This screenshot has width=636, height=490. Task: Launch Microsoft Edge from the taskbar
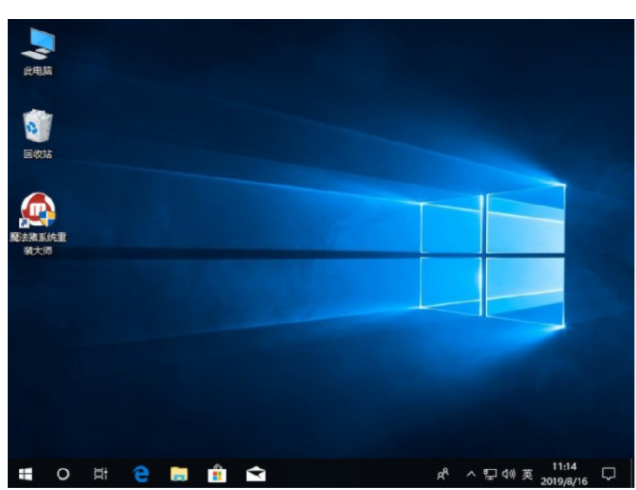[x=141, y=474]
